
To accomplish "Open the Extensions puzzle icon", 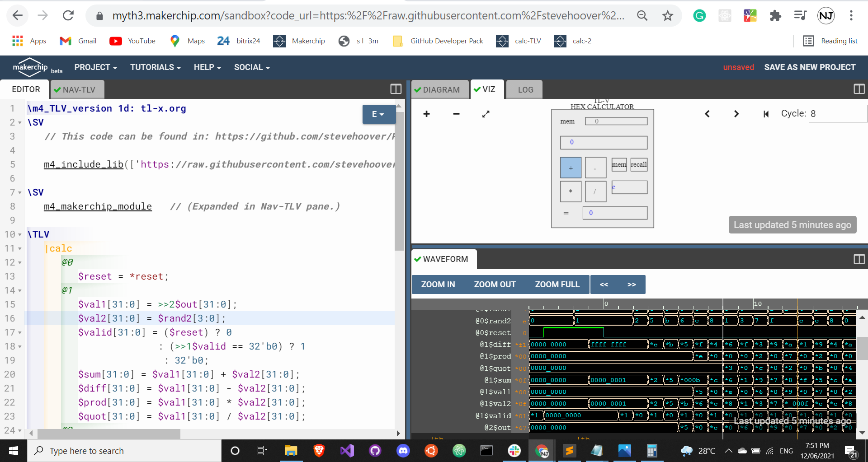I will tap(775, 16).
